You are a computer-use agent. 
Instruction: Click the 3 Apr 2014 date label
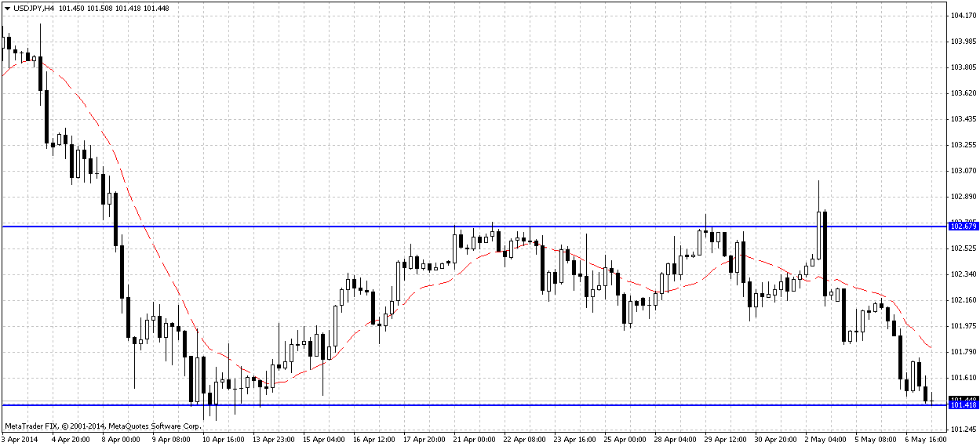(x=21, y=440)
